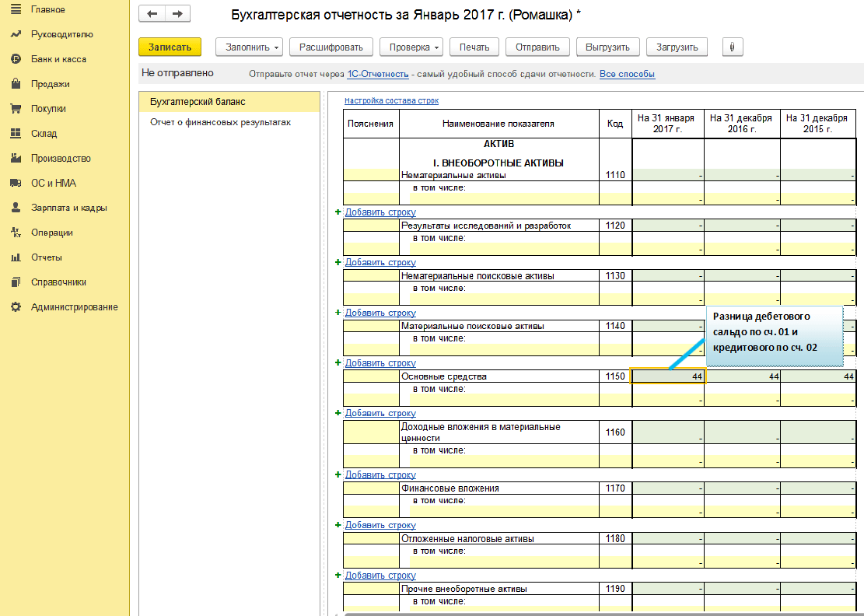Viewport: 864px width, 616px height.
Task: Expand the Проверка dropdown button
Action: tap(411, 47)
